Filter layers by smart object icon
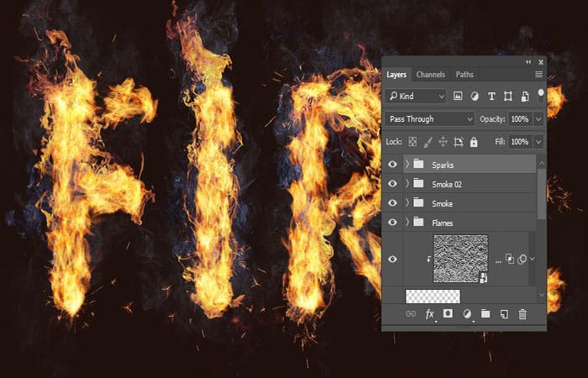 coord(525,97)
